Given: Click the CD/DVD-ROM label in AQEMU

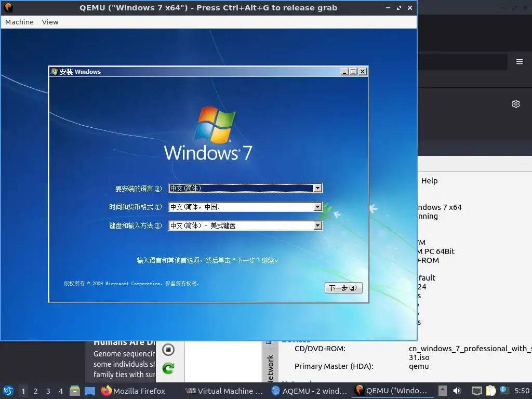Looking at the screenshot, I should [320, 349].
